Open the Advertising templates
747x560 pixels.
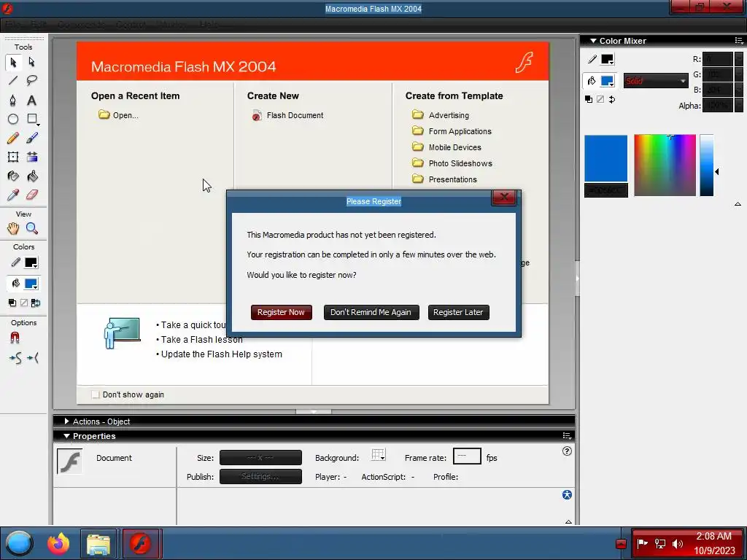[441, 115]
